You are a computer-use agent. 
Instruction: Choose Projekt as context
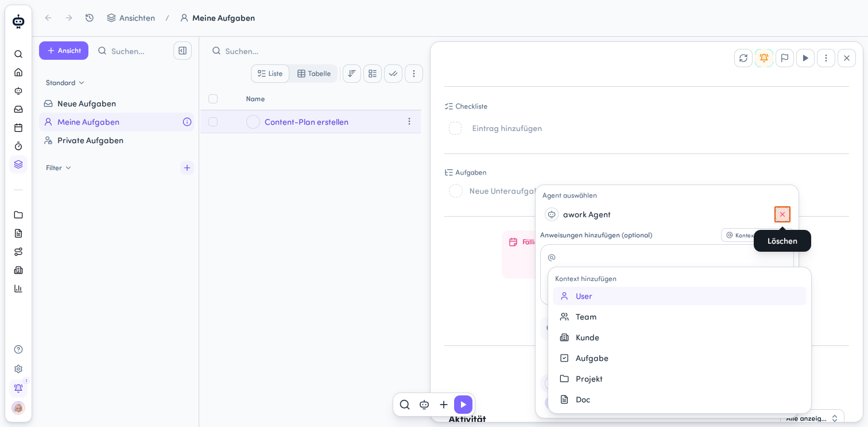point(680,379)
